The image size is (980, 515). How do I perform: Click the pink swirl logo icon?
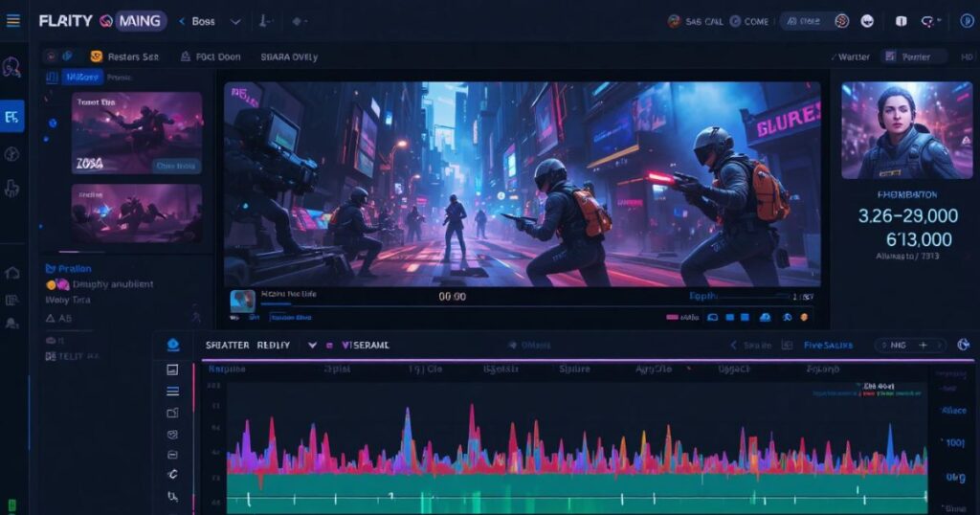[105, 22]
